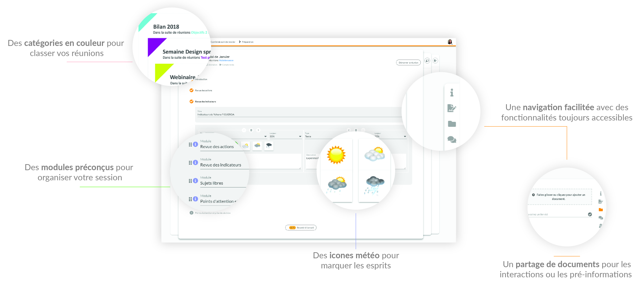Show info for the Sujets libres module
Viewport: 644px width, 285px height.
click(x=195, y=181)
